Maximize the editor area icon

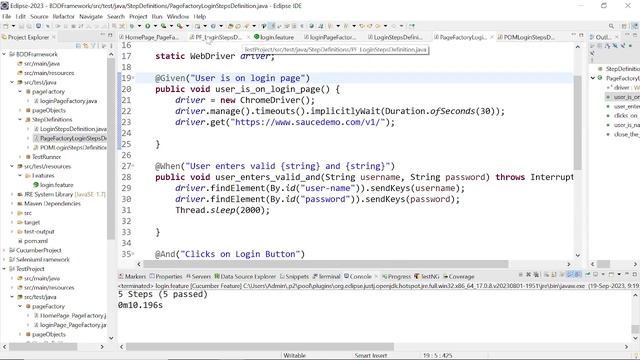(581, 36)
